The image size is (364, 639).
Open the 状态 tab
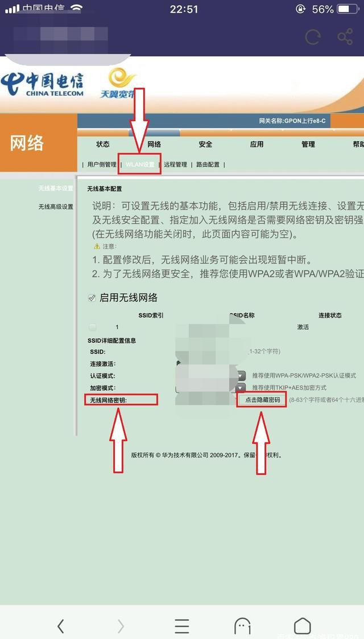[103, 145]
